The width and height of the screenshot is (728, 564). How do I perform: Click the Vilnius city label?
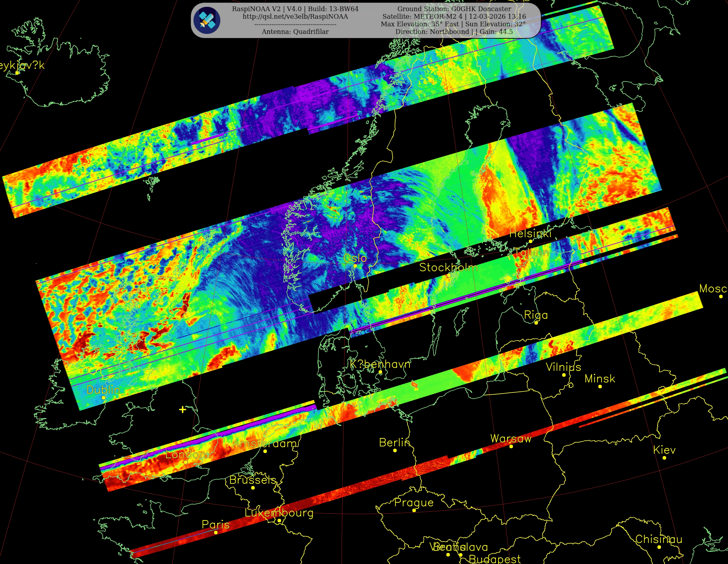(563, 367)
